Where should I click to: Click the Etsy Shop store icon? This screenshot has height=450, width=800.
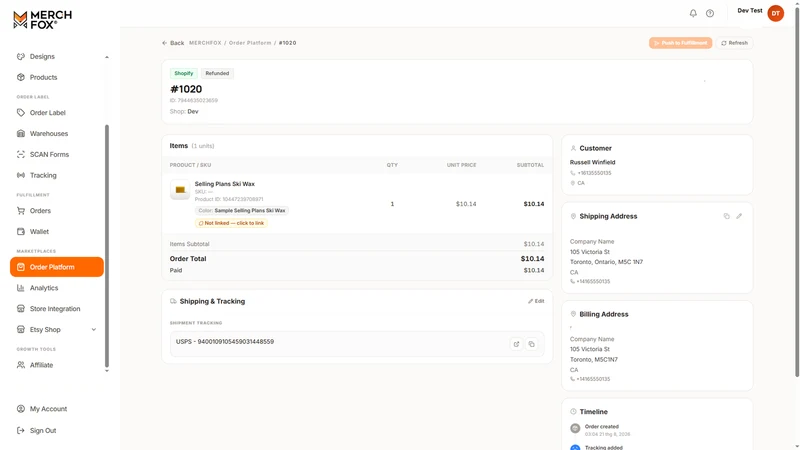coord(21,330)
